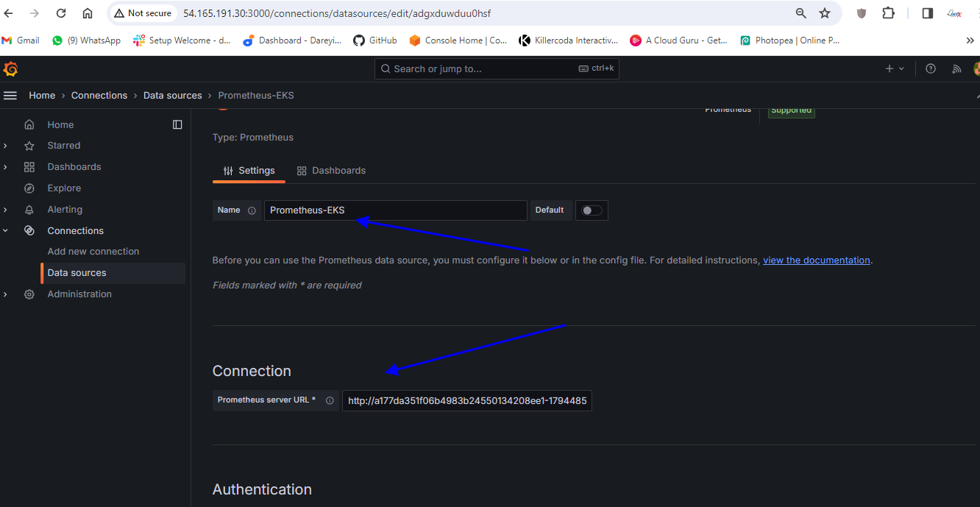This screenshot has height=507, width=980.
Task: Open the hamburger menu icon
Action: tap(10, 96)
